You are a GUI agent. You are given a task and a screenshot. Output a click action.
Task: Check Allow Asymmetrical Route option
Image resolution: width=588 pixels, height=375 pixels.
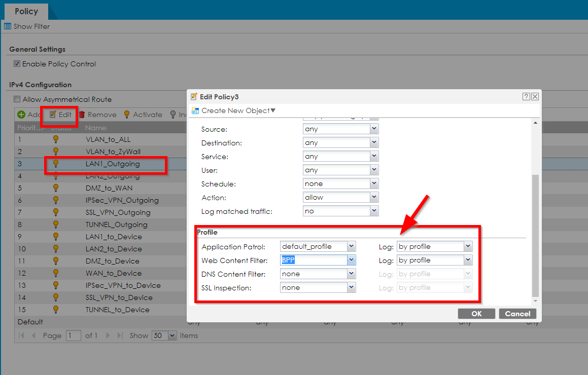17,99
